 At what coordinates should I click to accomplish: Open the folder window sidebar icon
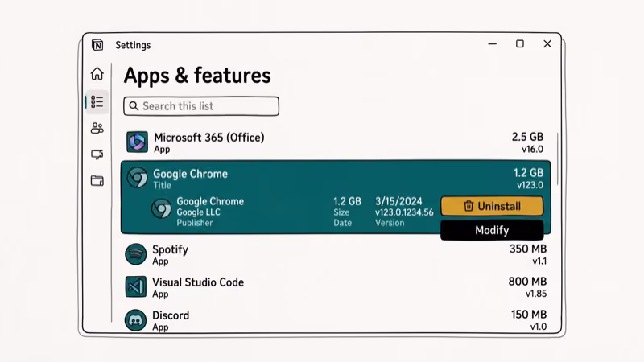pos(97,180)
